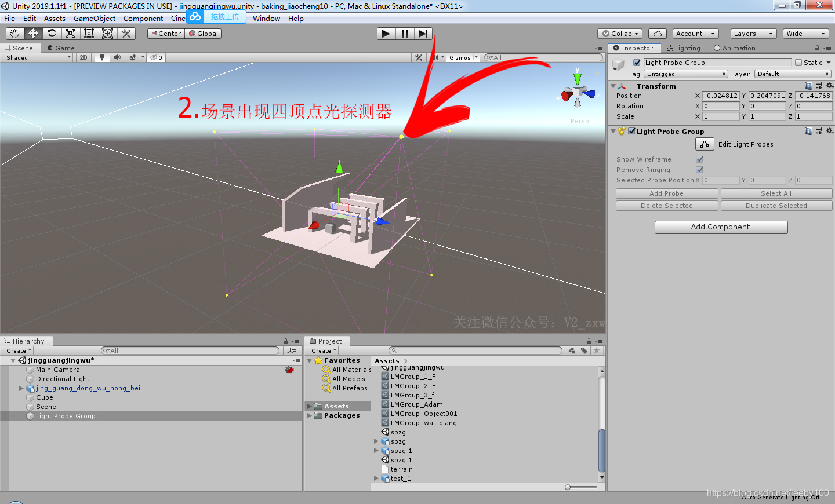Toggle Light Probe Group component enabled checkbox
Viewport: 835px width, 504px height.
[631, 131]
